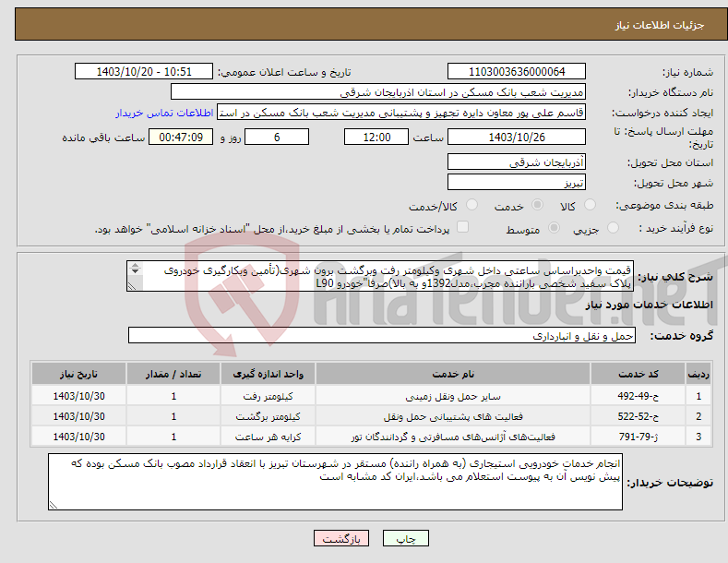
Task: Click need date 1403/10/30 in row 1
Action: (79, 396)
